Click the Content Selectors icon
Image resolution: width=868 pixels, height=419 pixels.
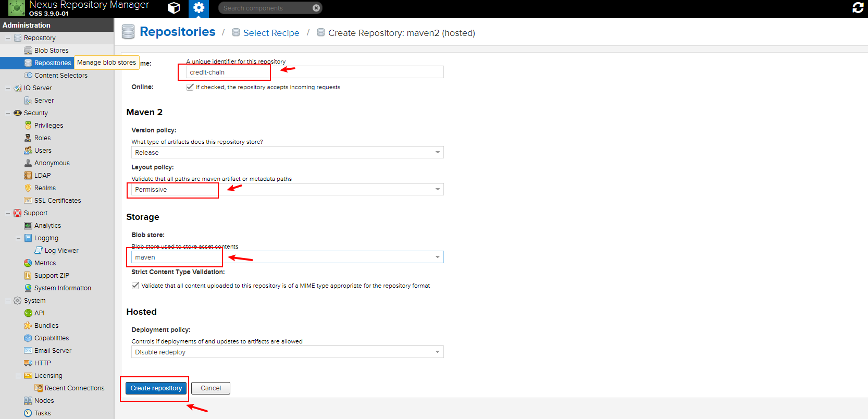pos(28,76)
